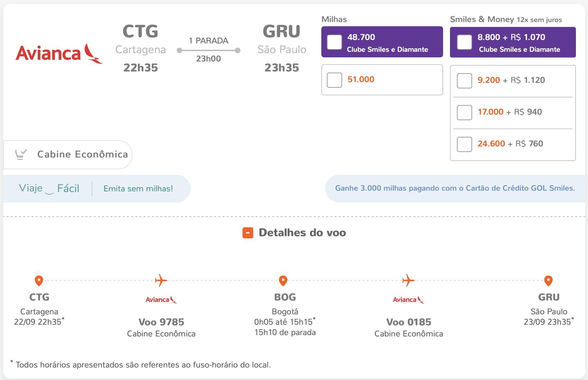Image resolution: width=588 pixels, height=380 pixels.
Task: Click the orange airplane icon above Voo 9785
Action: 161,280
